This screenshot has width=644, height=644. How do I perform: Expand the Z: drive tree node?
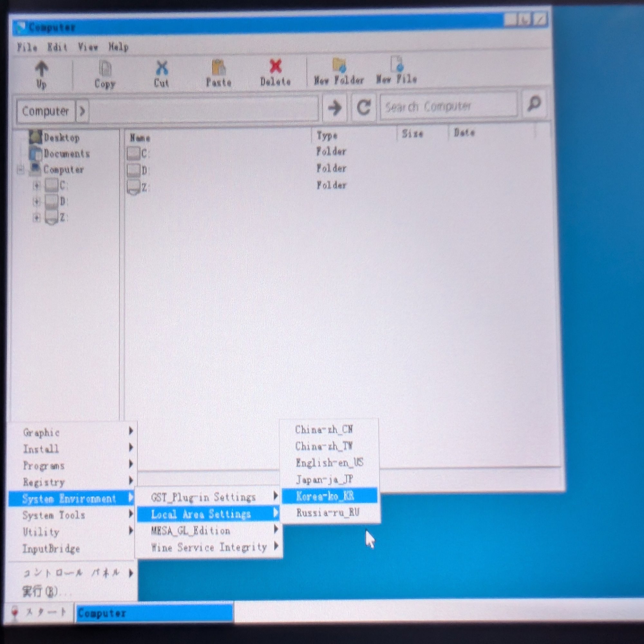point(37,218)
